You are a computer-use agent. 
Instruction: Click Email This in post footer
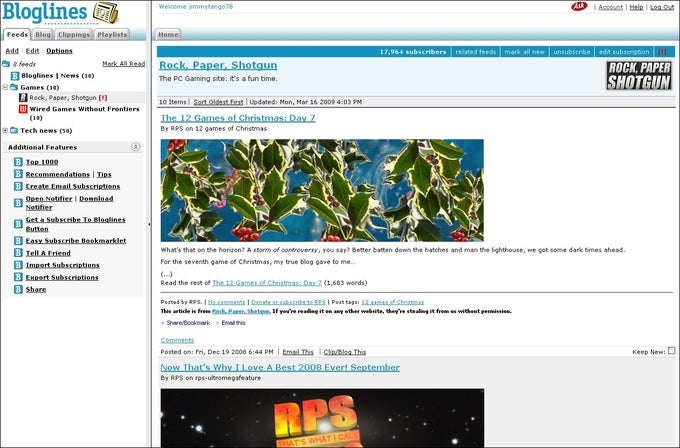pyautogui.click(x=298, y=352)
